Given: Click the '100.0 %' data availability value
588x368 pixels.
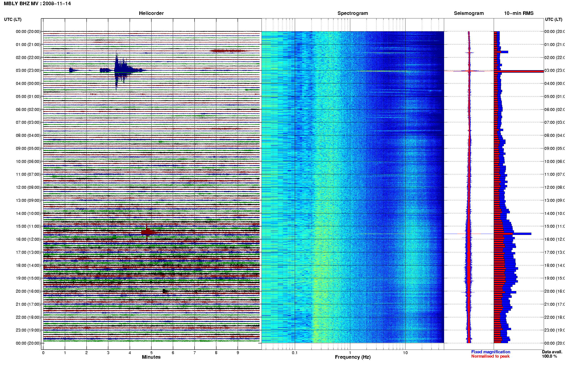Looking at the screenshot, I should [549, 356].
